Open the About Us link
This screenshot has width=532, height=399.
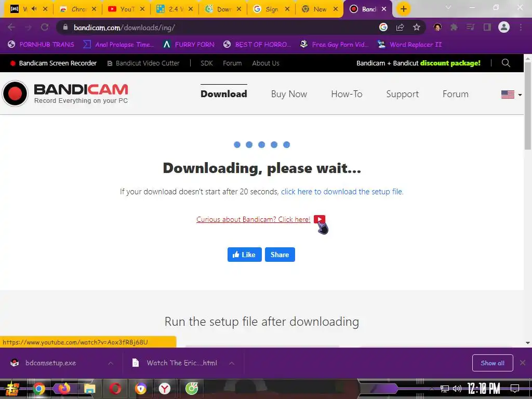point(265,63)
